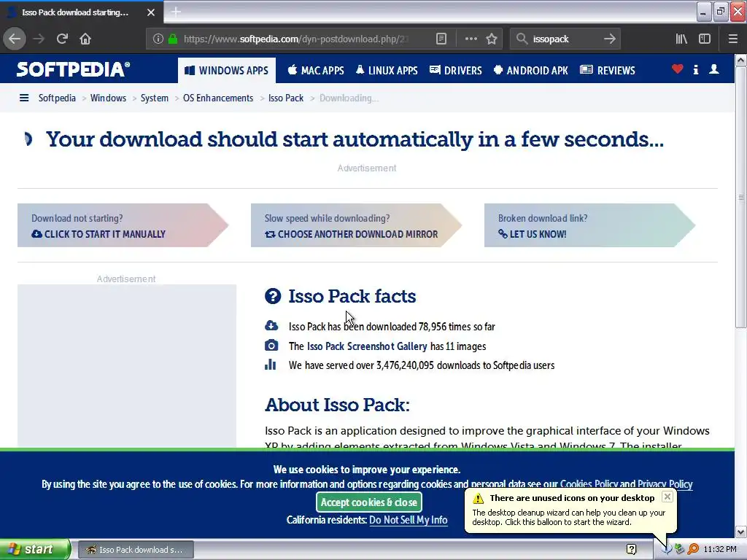Click the System breadcrumb link
This screenshot has height=560, width=747.
click(x=155, y=98)
